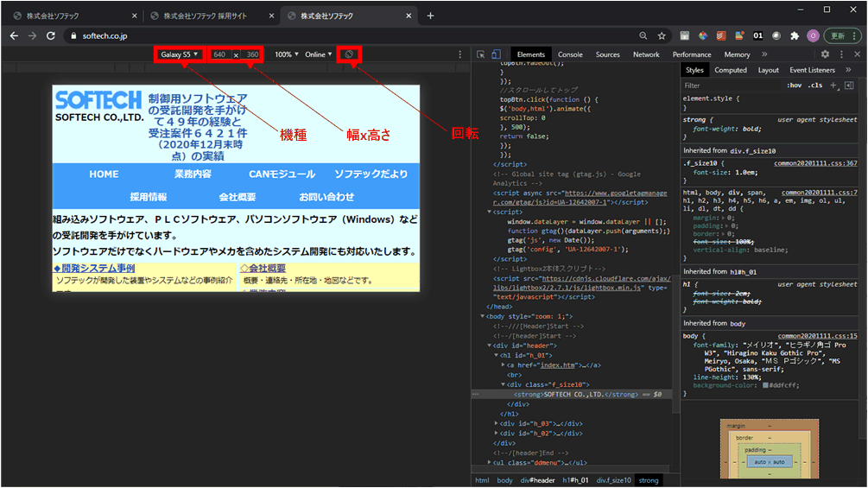Show more sidebar tabs chevron
Screen dimensions: 868x488
[848, 70]
